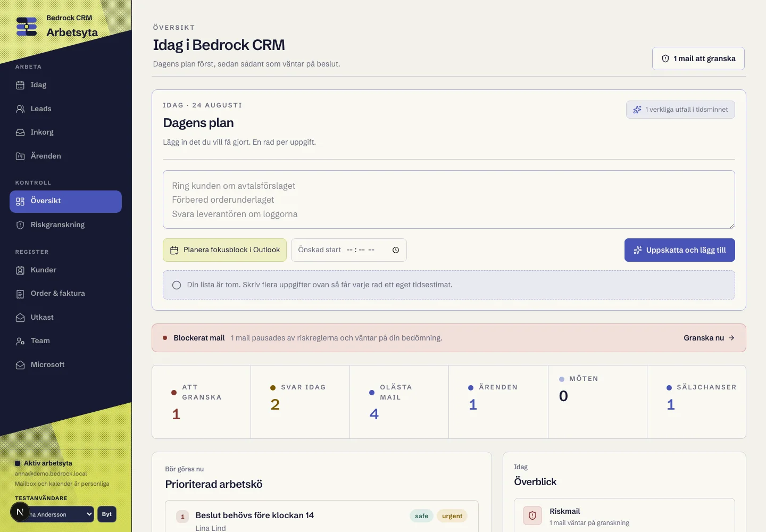Viewport: 766px width, 532px height.
Task: Click the sparkle icon in tidsminnet badge
Action: (x=637, y=110)
